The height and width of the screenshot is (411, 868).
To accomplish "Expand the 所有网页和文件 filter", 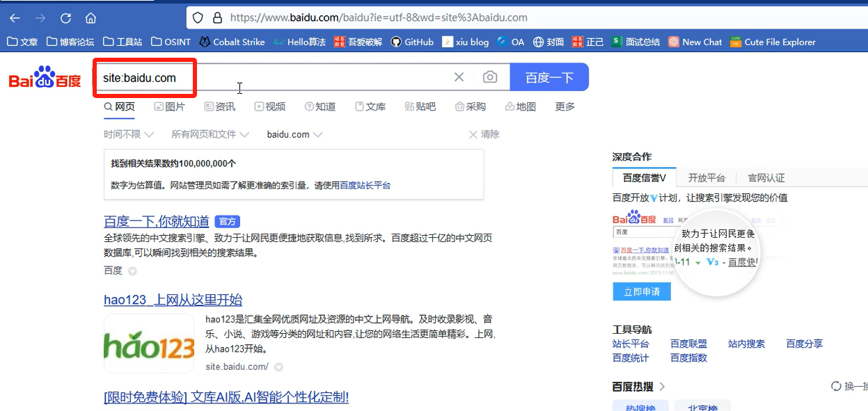I will [211, 134].
